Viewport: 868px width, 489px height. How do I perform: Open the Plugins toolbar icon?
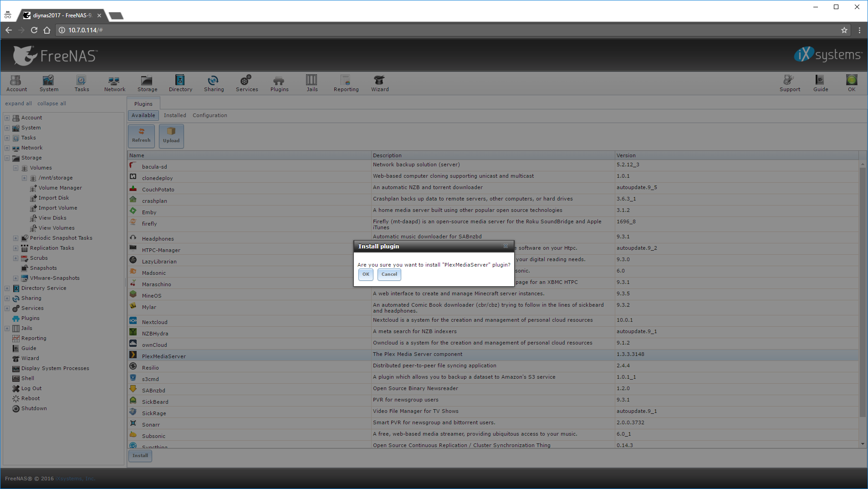279,83
